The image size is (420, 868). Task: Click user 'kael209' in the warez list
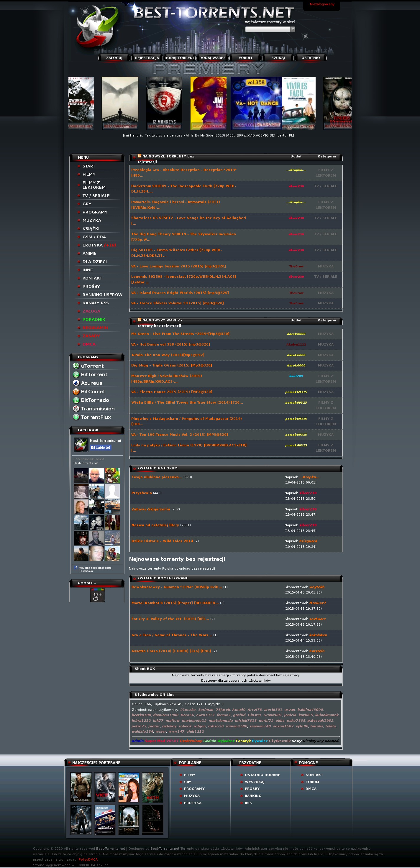click(296, 376)
